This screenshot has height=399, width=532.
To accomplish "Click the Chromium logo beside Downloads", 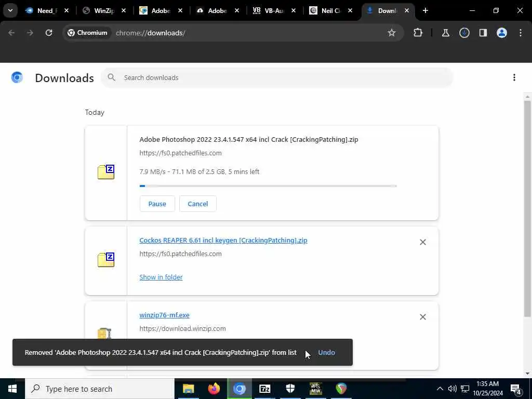I will click(x=17, y=78).
